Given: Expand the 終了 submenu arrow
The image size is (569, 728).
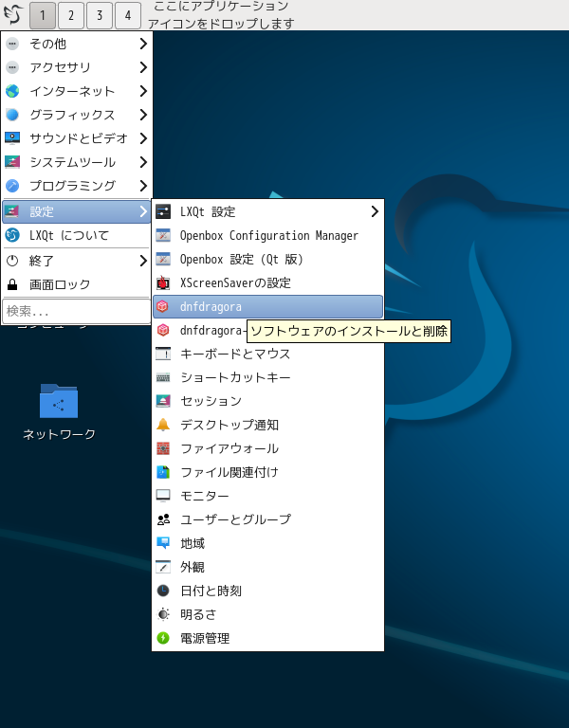Looking at the screenshot, I should (143, 261).
